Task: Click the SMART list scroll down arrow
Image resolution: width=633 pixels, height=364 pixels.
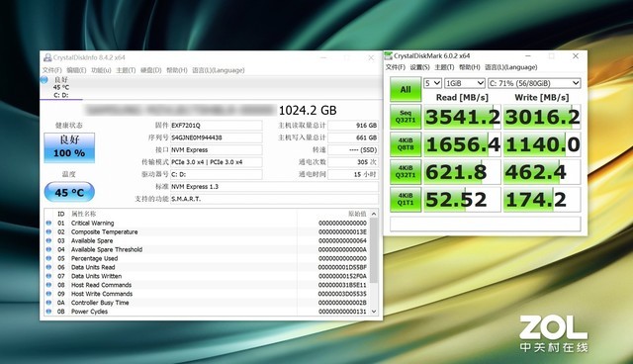Action: click(x=374, y=312)
